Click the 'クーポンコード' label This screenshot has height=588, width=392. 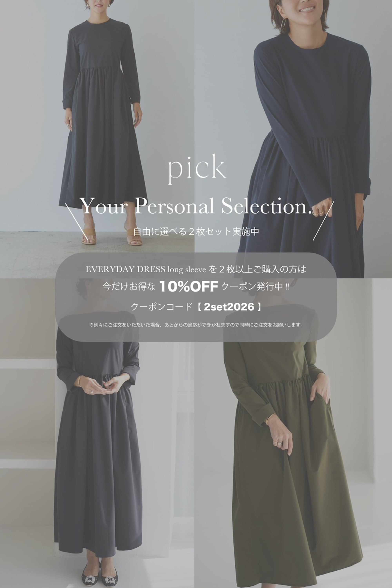click(162, 307)
